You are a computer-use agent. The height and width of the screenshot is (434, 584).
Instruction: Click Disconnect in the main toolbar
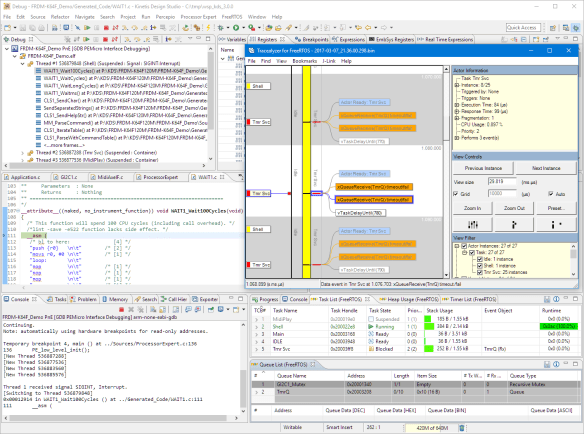(115, 28)
